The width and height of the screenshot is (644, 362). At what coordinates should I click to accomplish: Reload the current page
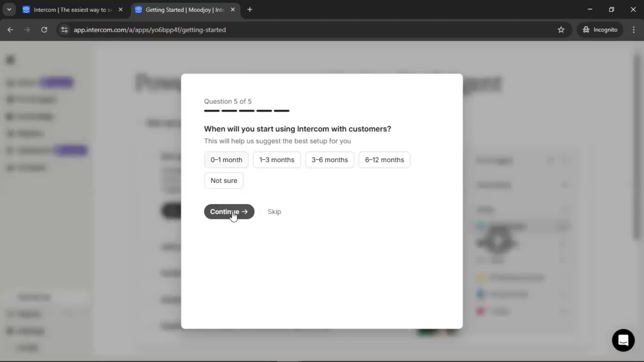point(44,30)
